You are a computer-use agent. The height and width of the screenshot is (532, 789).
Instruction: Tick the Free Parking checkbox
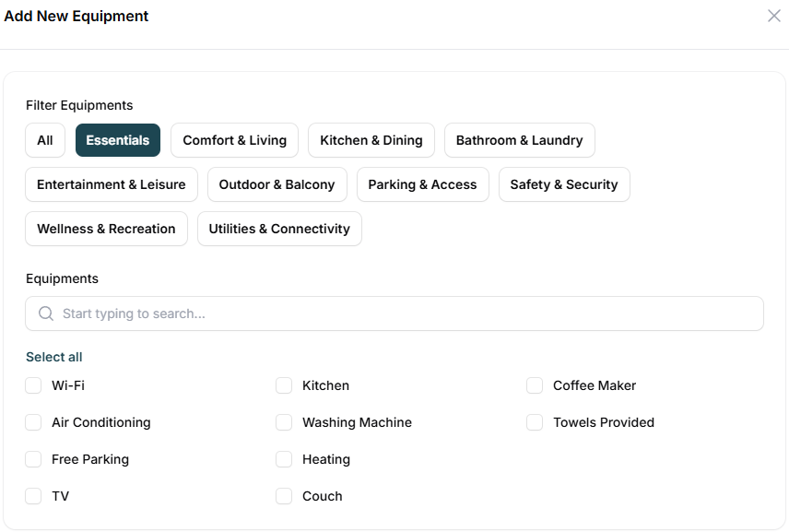[33, 459]
